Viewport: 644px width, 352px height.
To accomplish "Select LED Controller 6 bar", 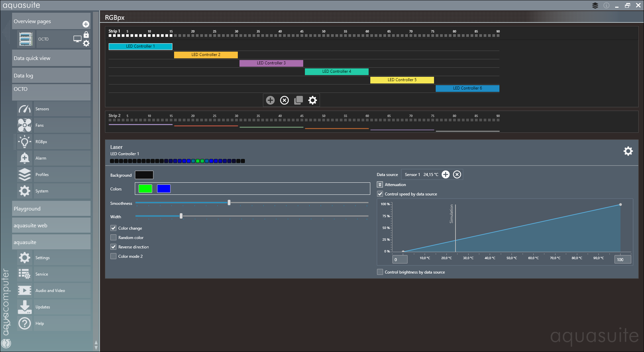I will pyautogui.click(x=468, y=88).
